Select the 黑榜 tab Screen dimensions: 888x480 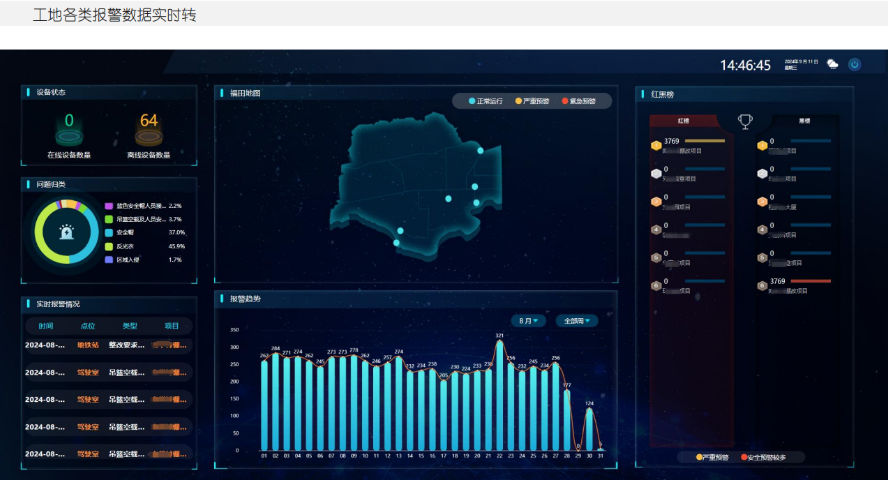pyautogui.click(x=803, y=121)
